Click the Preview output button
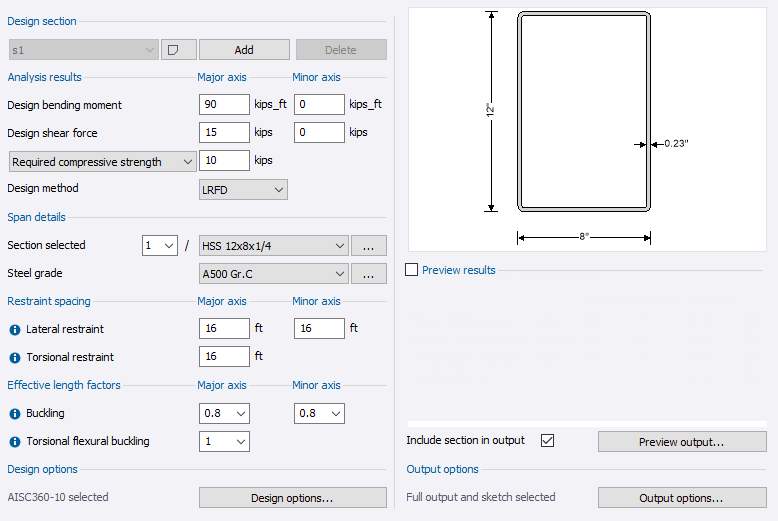Viewport: 778px width, 521px height. pos(681,441)
